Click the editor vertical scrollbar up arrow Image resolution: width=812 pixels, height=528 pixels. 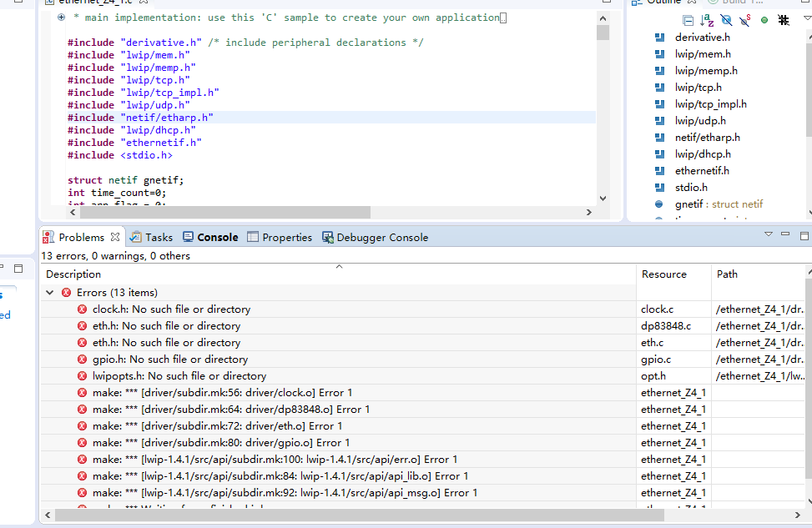coord(603,18)
